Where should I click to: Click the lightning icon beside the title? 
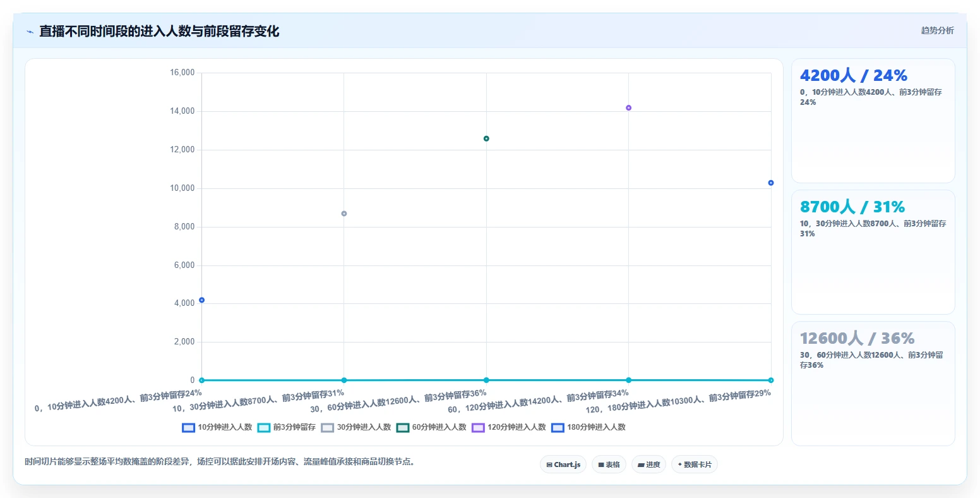point(30,32)
